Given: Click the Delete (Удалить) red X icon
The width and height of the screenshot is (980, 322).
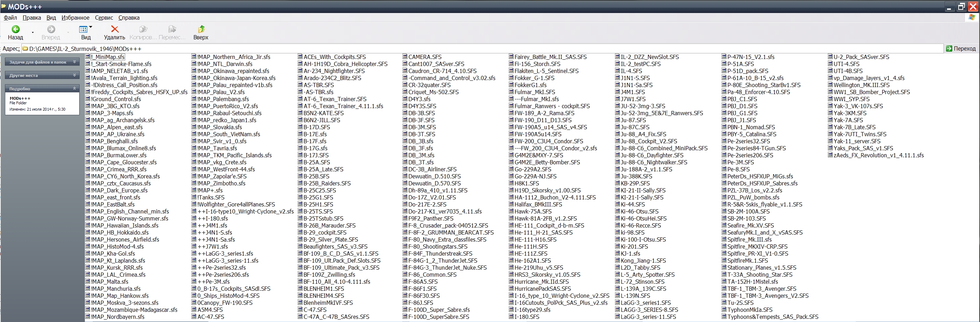Looking at the screenshot, I should 115,29.
